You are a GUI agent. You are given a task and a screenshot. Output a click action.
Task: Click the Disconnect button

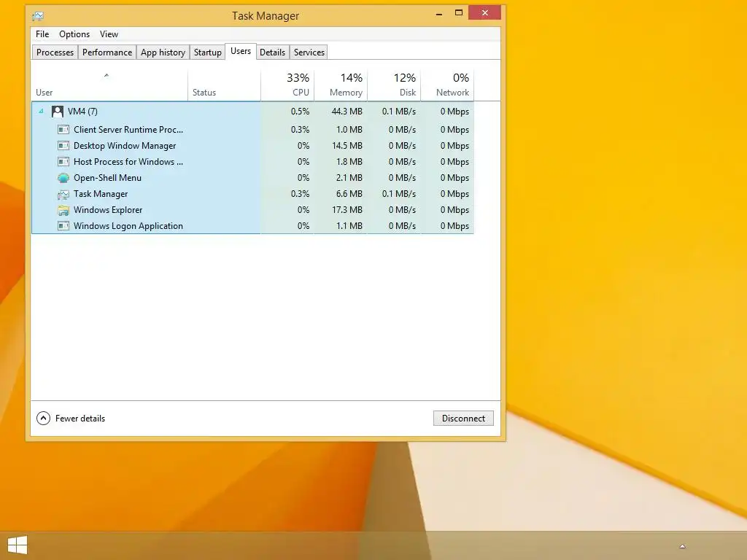(x=463, y=418)
